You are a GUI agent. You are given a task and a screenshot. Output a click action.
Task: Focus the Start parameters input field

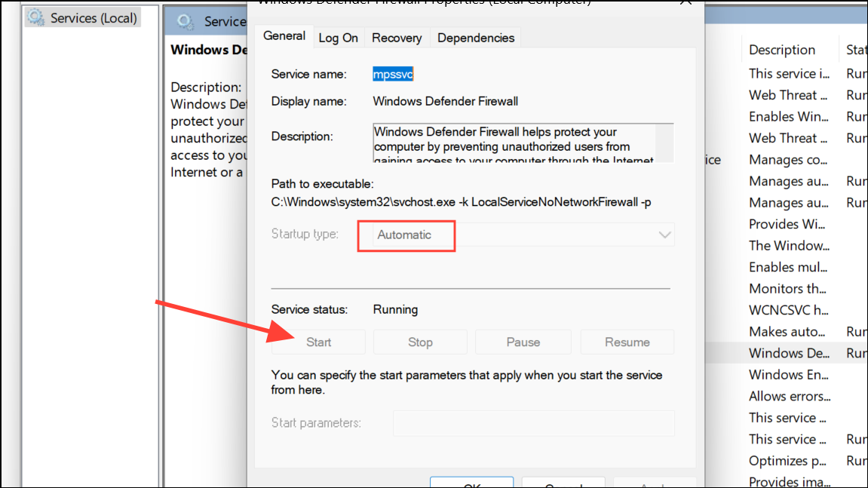[534, 423]
